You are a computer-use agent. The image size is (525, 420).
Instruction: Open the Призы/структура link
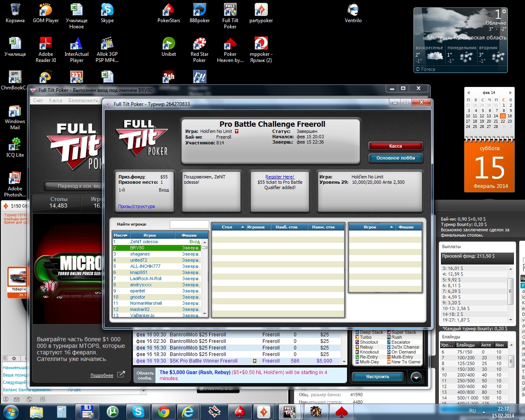[x=137, y=206]
